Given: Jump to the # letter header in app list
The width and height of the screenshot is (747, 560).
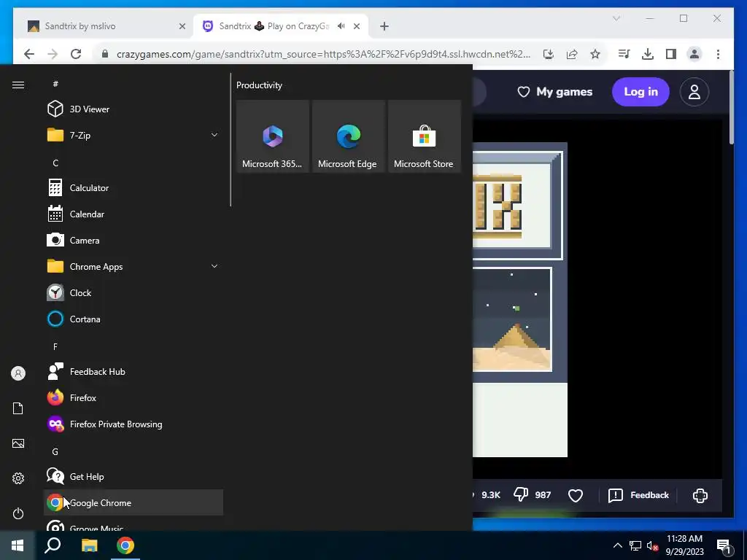Looking at the screenshot, I should 55,84.
